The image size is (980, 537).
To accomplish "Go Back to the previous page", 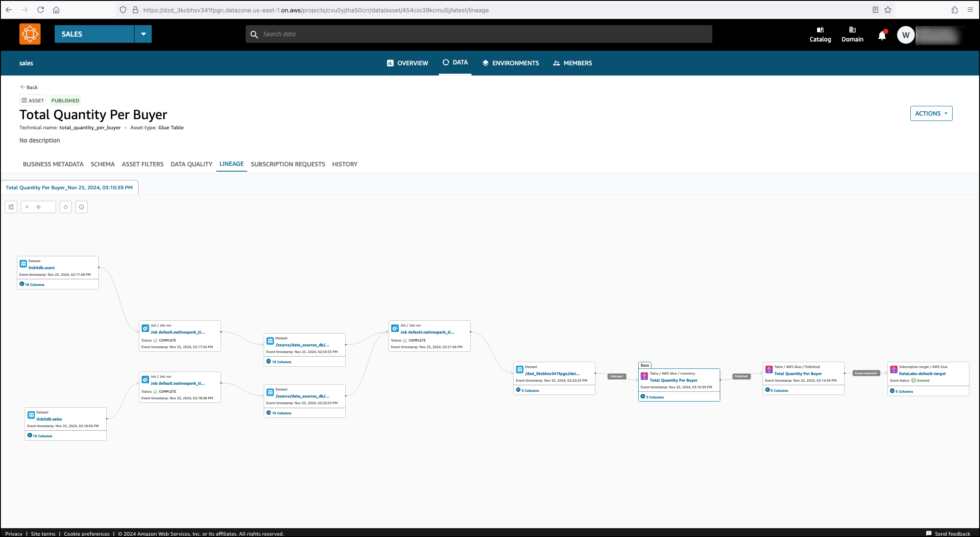I will coord(29,87).
